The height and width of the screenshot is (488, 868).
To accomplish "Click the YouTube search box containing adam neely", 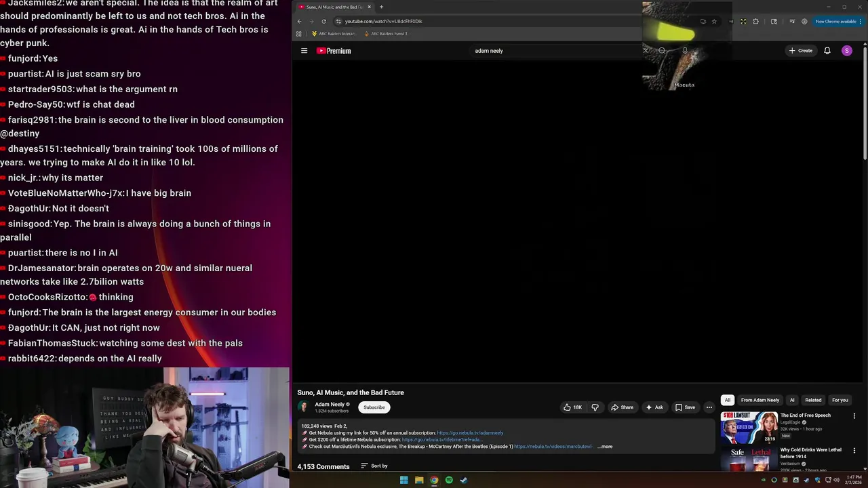I will point(556,51).
